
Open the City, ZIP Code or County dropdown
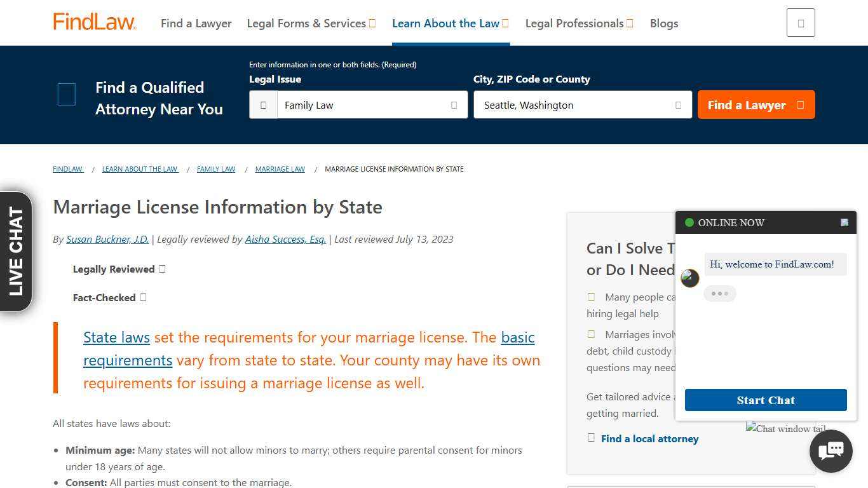[x=678, y=105]
